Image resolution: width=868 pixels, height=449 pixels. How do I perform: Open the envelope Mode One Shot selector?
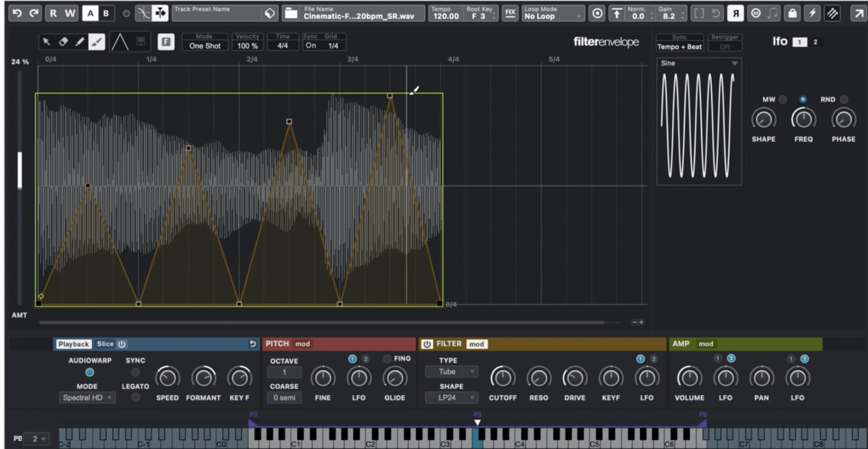[x=205, y=42]
